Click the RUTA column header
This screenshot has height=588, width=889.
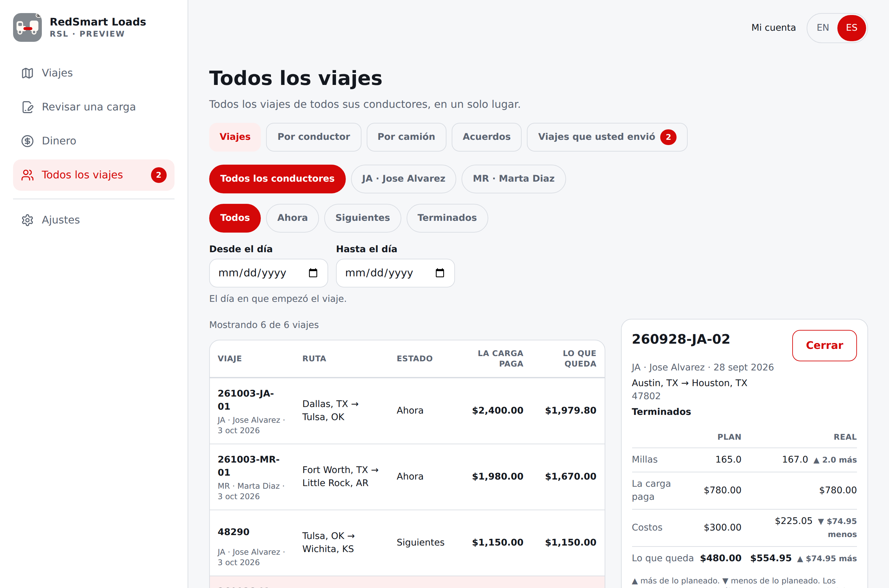point(314,359)
